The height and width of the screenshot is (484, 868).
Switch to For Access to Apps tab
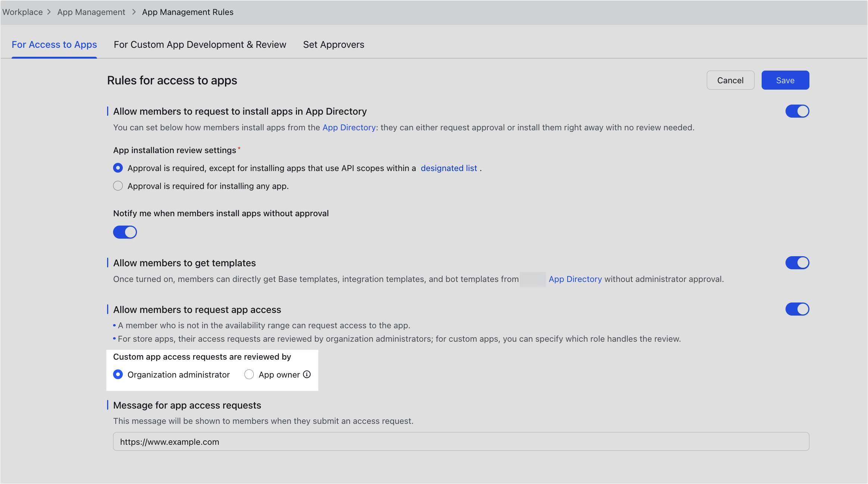click(54, 45)
